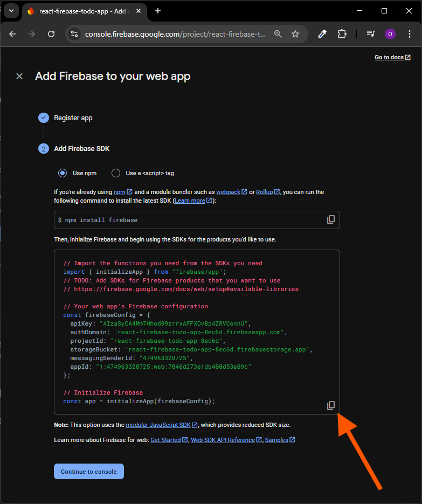Copy the Firebase config code snippet
The image size is (422, 504).
331,405
